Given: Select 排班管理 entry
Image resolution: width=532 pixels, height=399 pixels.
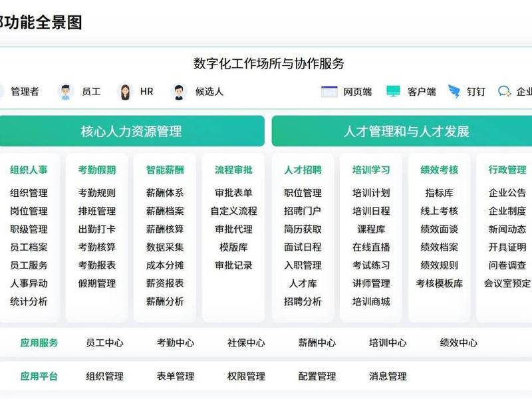Looking at the screenshot, I should click(97, 211).
